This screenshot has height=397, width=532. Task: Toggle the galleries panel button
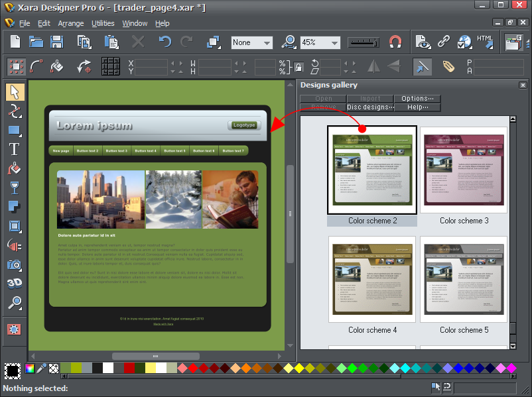click(x=513, y=42)
